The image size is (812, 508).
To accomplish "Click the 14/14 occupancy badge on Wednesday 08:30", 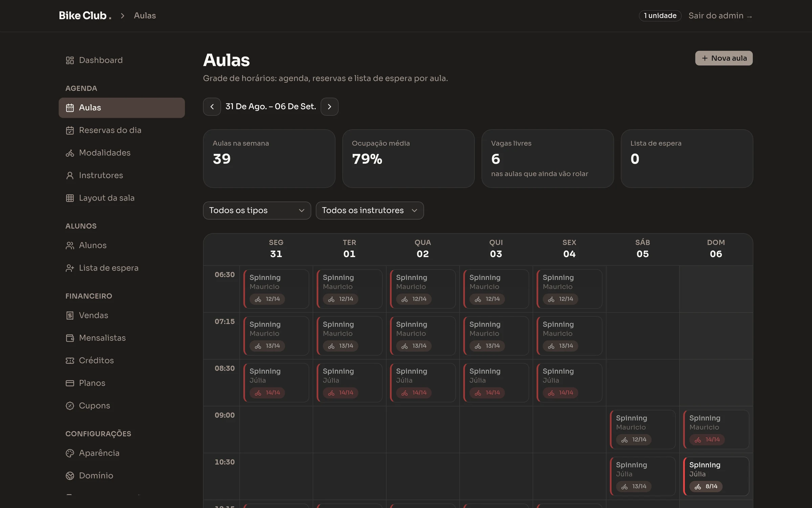I will [414, 393].
